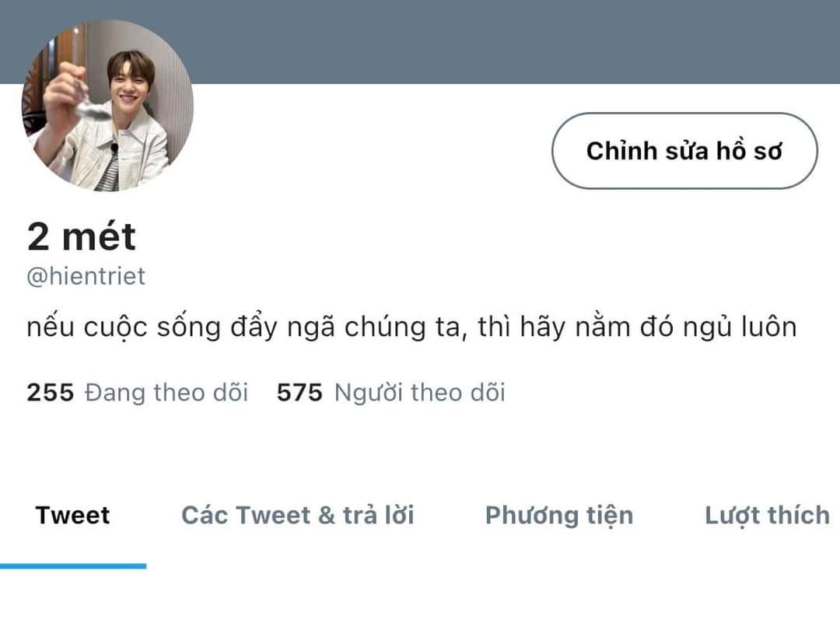
Task: Open the 255 following count
Action: (x=51, y=392)
